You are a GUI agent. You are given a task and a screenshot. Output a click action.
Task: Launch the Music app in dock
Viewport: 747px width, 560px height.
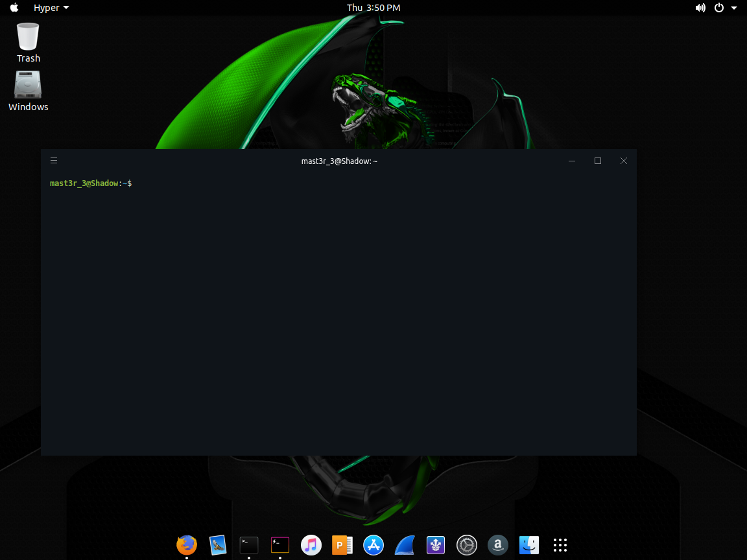click(x=311, y=544)
